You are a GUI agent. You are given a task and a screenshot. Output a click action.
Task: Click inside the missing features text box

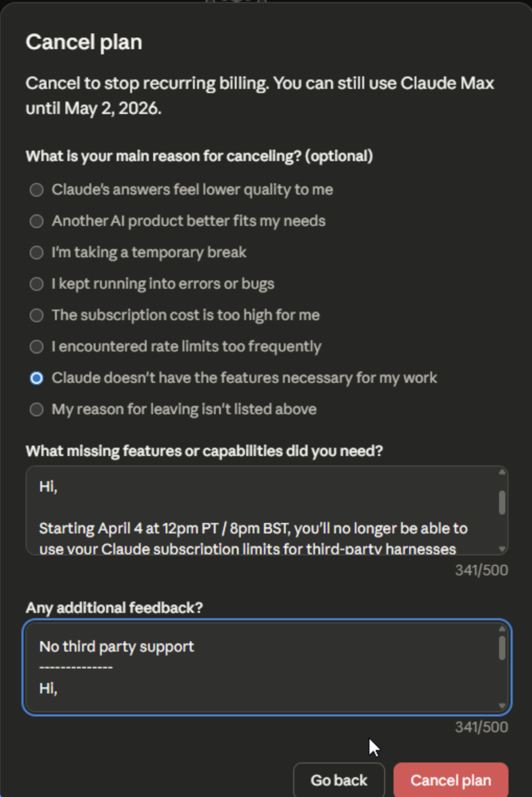[261, 510]
